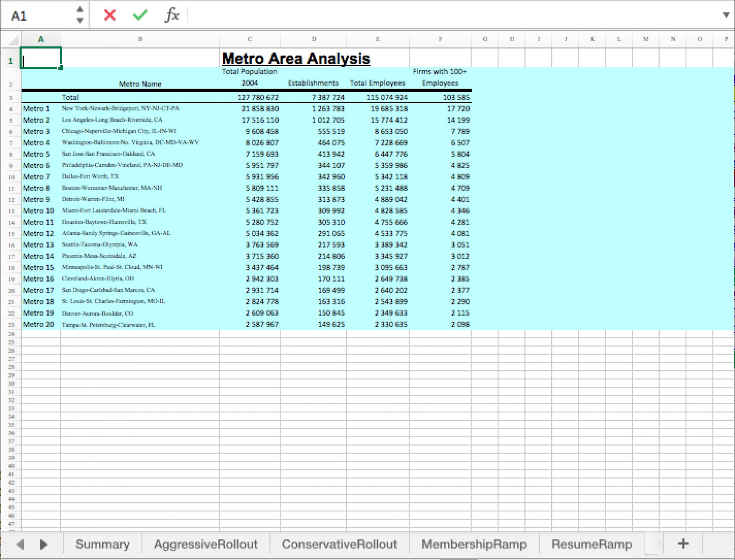Viewport: 735px width, 560px height.
Task: Click the population value 2 587 967
Action: click(x=250, y=324)
